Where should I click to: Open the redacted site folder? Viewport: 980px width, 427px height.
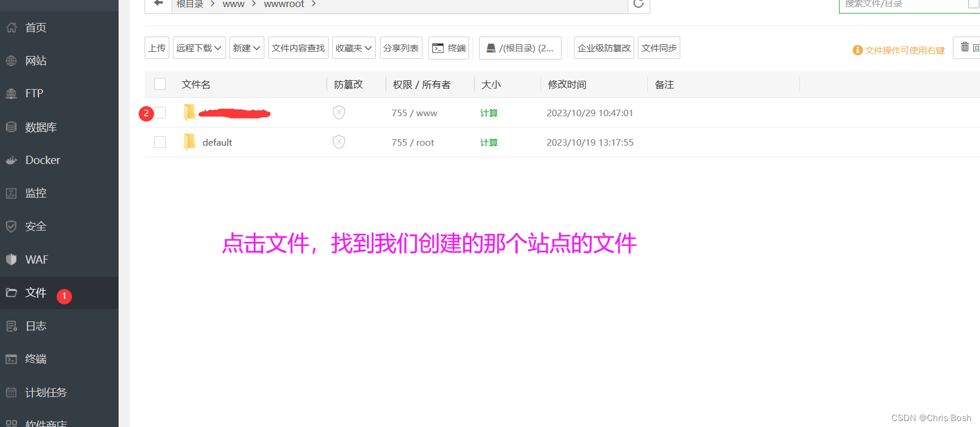[x=235, y=113]
